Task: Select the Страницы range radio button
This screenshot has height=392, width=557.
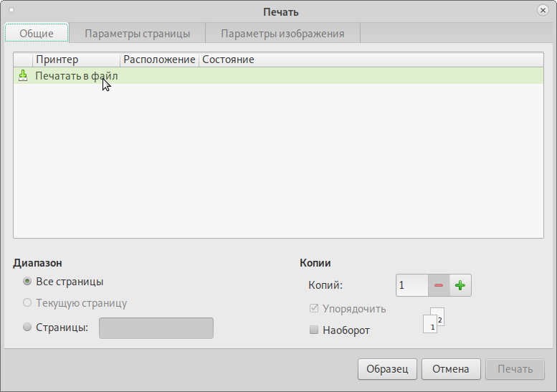Action: (x=27, y=328)
